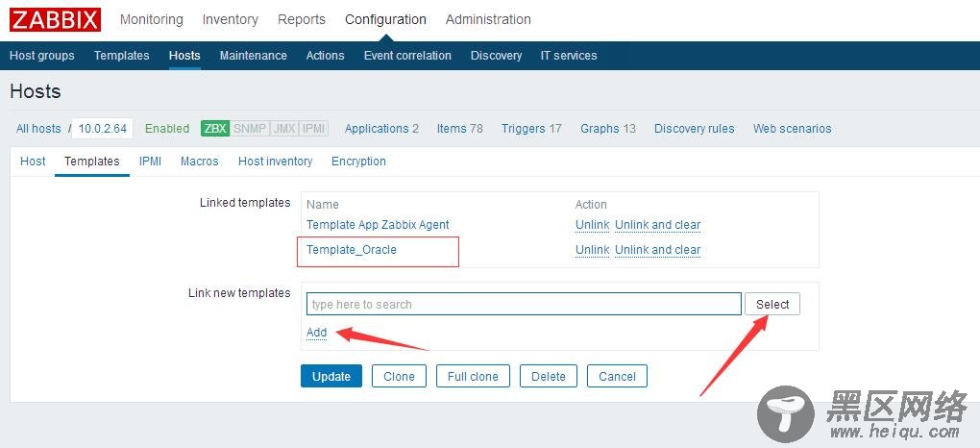Screen dimensions: 980x448
Task: Switch to the Macros tab
Action: (x=200, y=161)
